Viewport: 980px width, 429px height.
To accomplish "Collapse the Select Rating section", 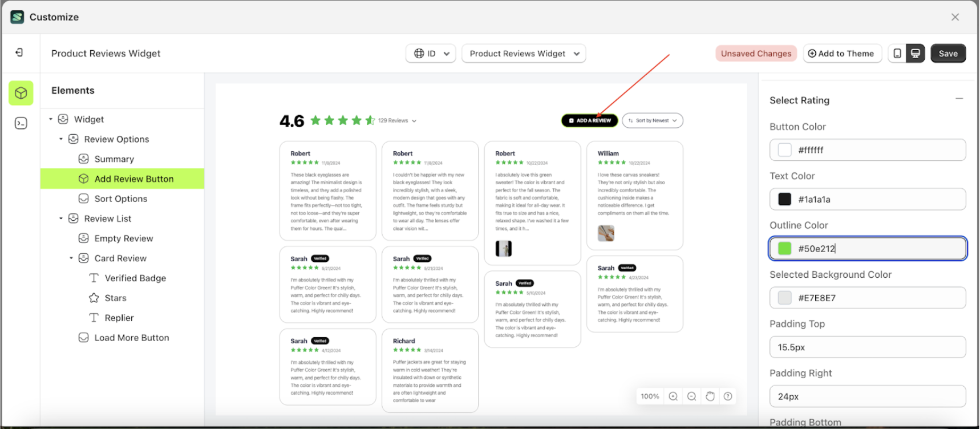I will 959,99.
